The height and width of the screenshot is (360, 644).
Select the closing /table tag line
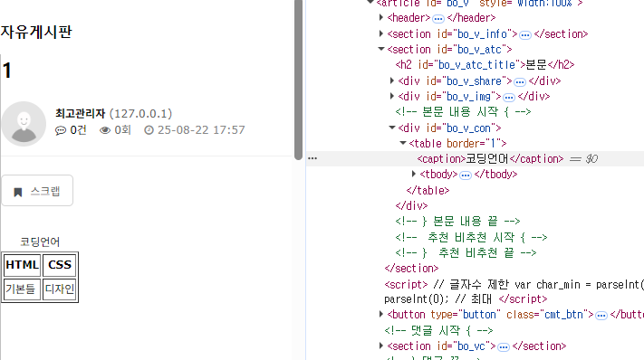click(x=428, y=190)
